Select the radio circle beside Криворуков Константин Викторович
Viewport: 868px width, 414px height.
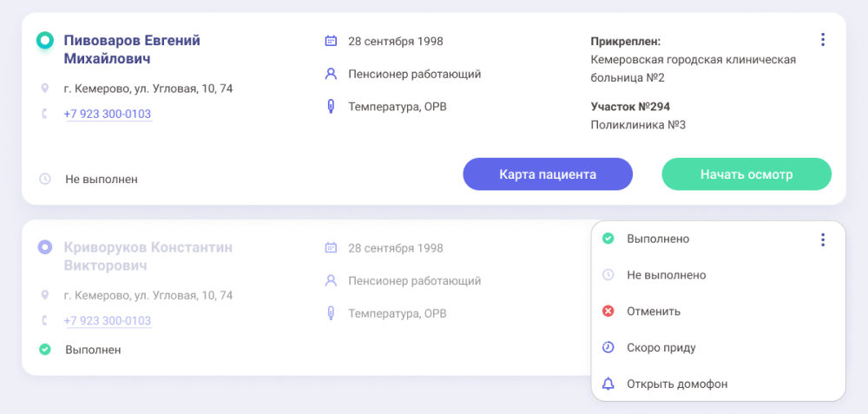click(x=44, y=247)
